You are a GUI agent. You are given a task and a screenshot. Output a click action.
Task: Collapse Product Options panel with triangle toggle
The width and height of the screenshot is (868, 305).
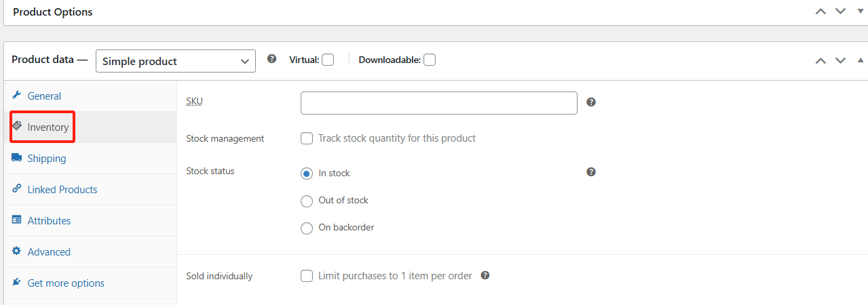(x=861, y=12)
